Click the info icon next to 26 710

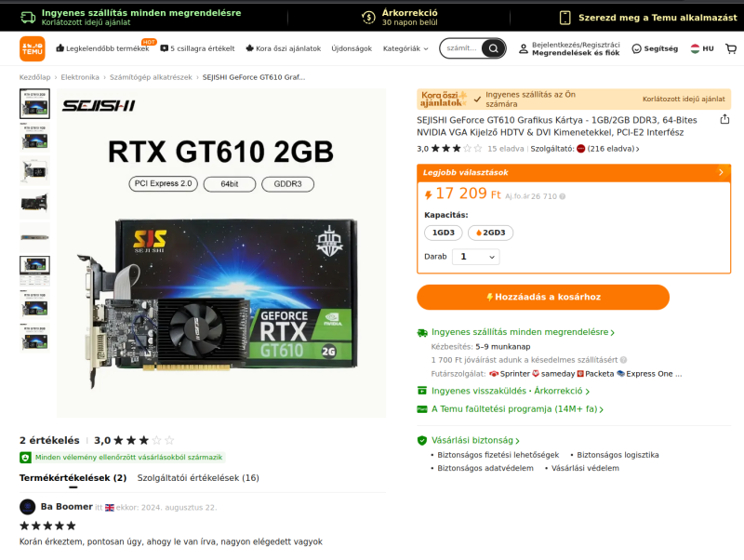[563, 196]
